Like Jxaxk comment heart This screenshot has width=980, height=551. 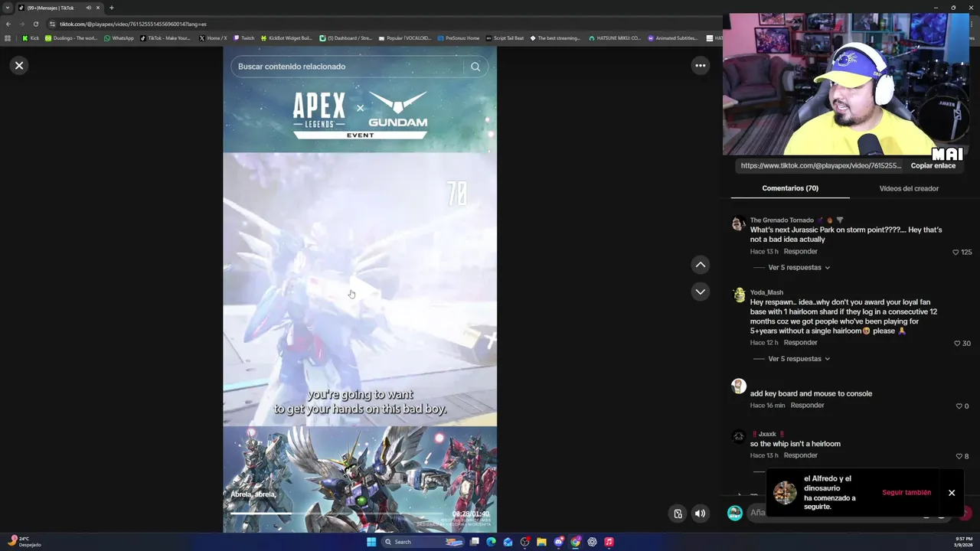tap(959, 456)
